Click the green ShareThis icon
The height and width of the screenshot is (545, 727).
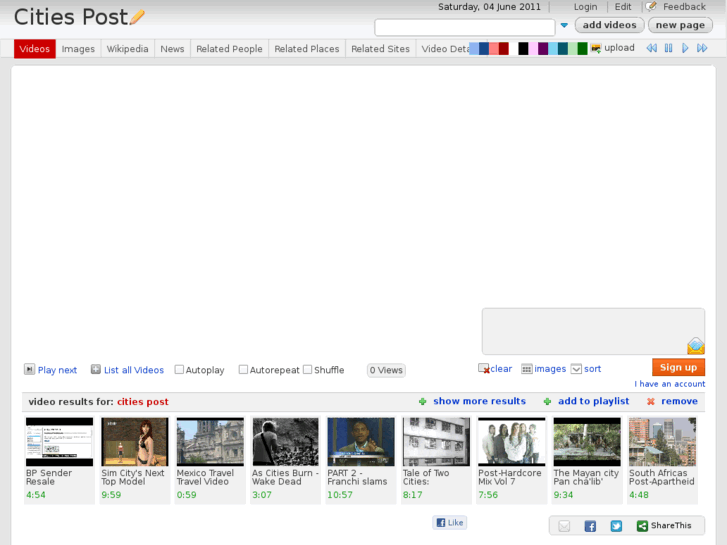[x=642, y=526]
